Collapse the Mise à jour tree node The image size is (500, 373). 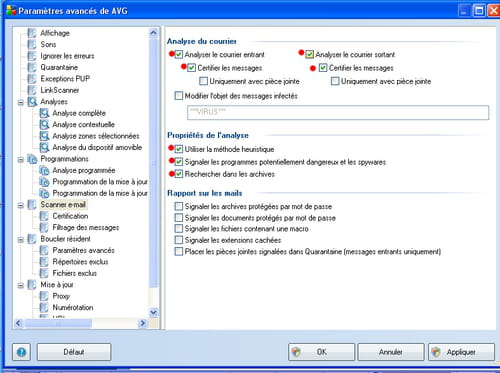click(x=21, y=285)
